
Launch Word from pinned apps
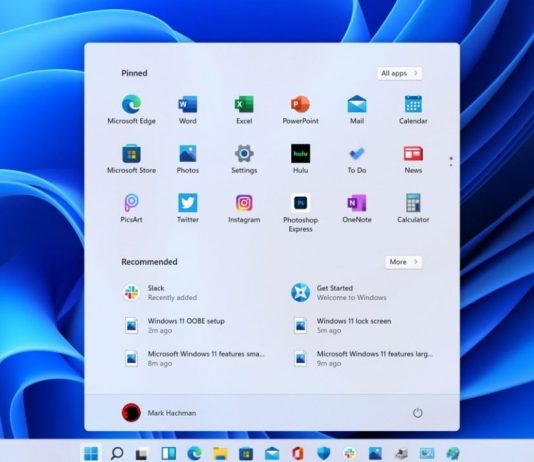click(x=188, y=110)
